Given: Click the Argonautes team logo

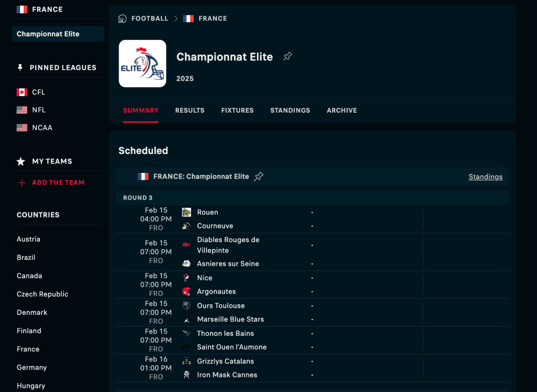Looking at the screenshot, I should pos(186,292).
